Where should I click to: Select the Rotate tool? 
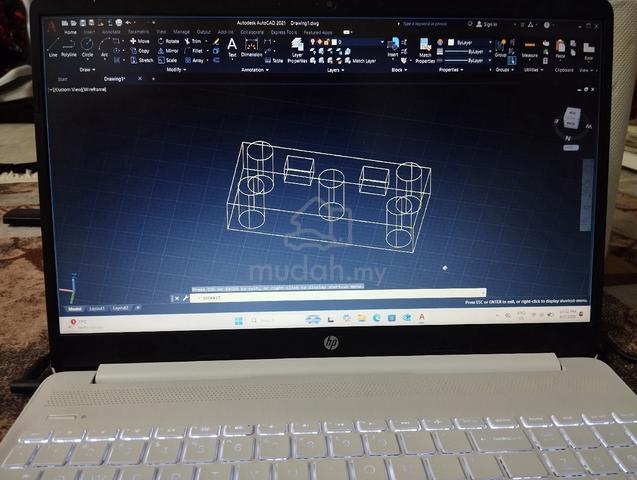[168, 41]
